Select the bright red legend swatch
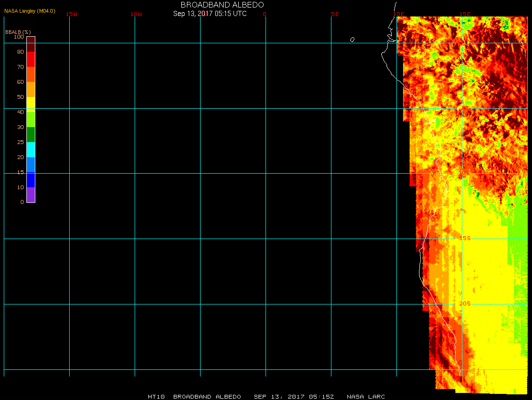The image size is (532, 400). 31,59
